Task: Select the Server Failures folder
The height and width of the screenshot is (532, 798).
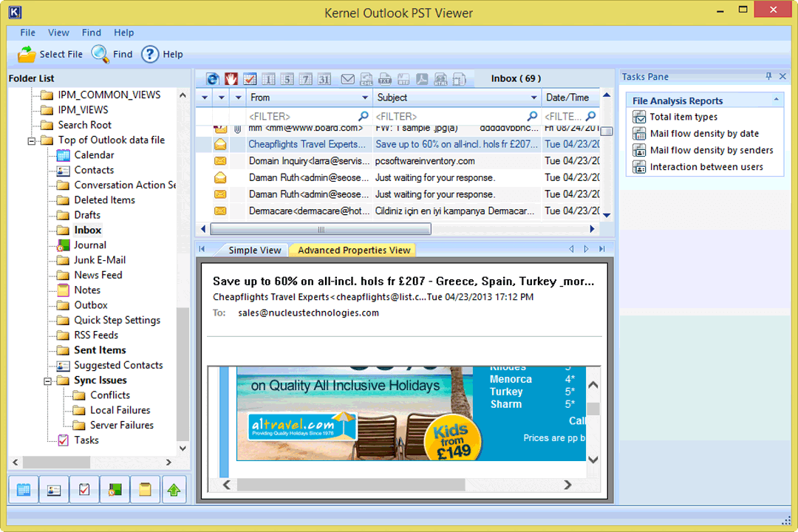Action: [x=122, y=425]
